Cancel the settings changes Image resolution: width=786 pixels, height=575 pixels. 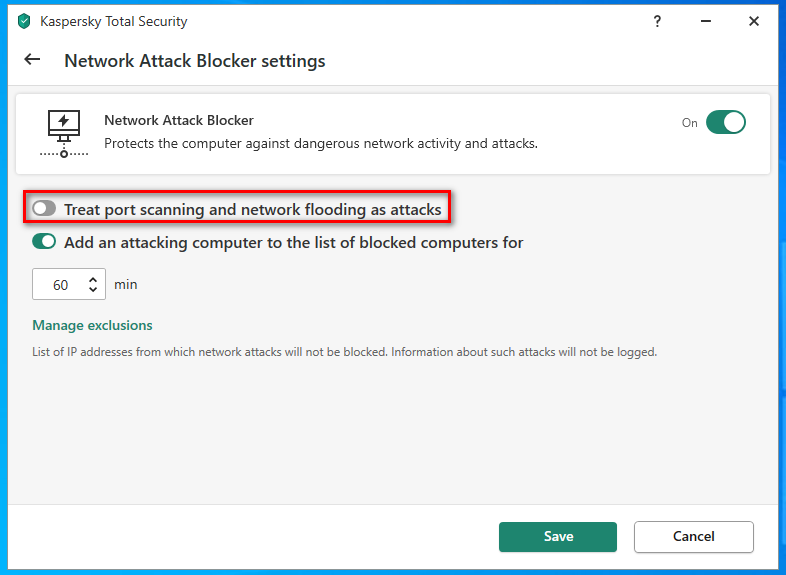coord(693,537)
